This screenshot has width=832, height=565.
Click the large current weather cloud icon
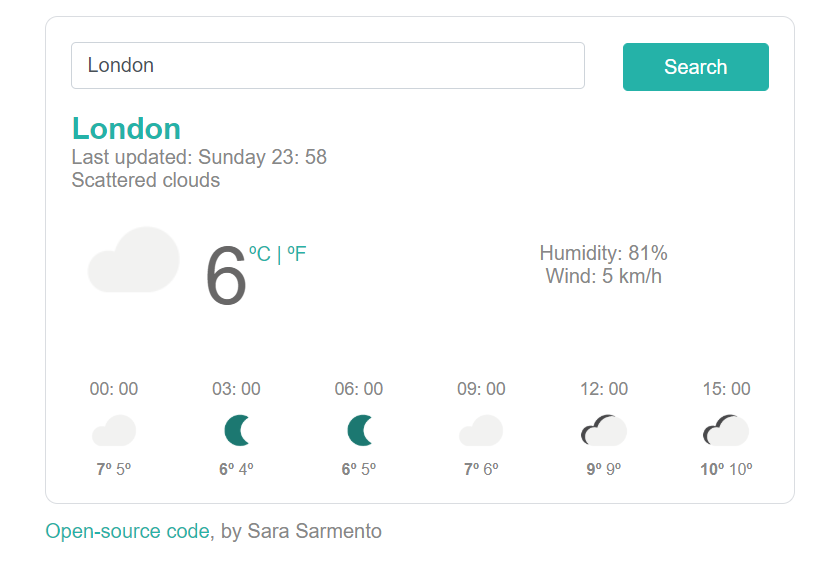click(x=134, y=260)
